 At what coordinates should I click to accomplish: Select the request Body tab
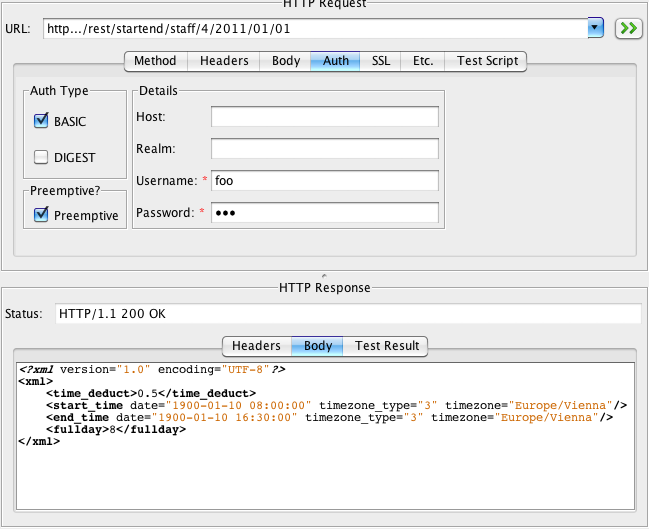point(286,61)
